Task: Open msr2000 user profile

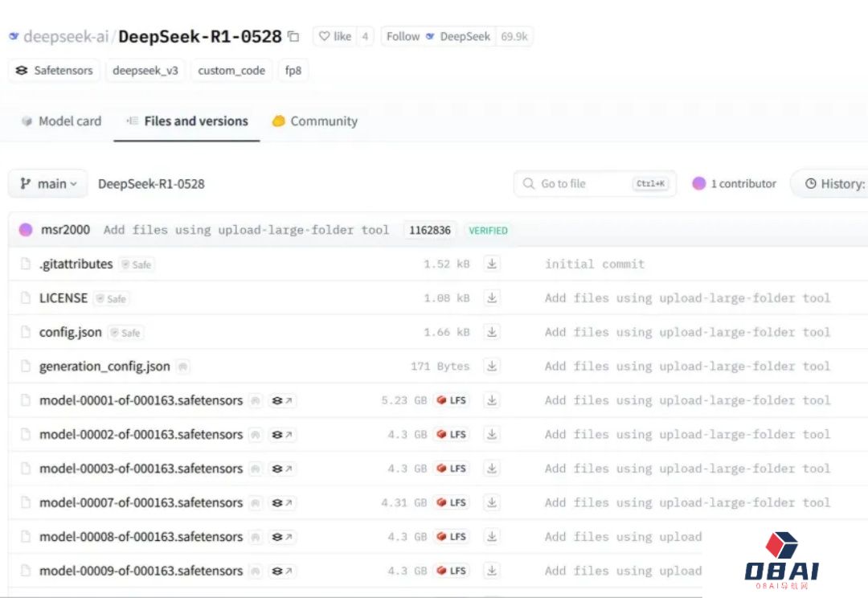Action: 65,230
